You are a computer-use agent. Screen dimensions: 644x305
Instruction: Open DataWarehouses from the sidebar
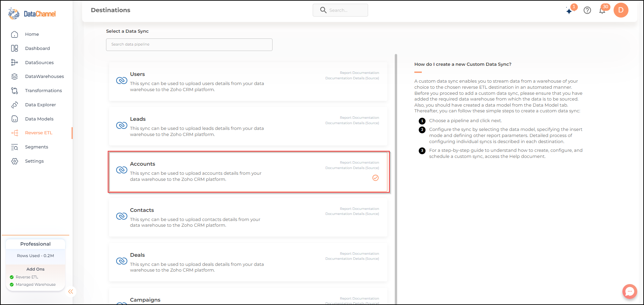45,77
